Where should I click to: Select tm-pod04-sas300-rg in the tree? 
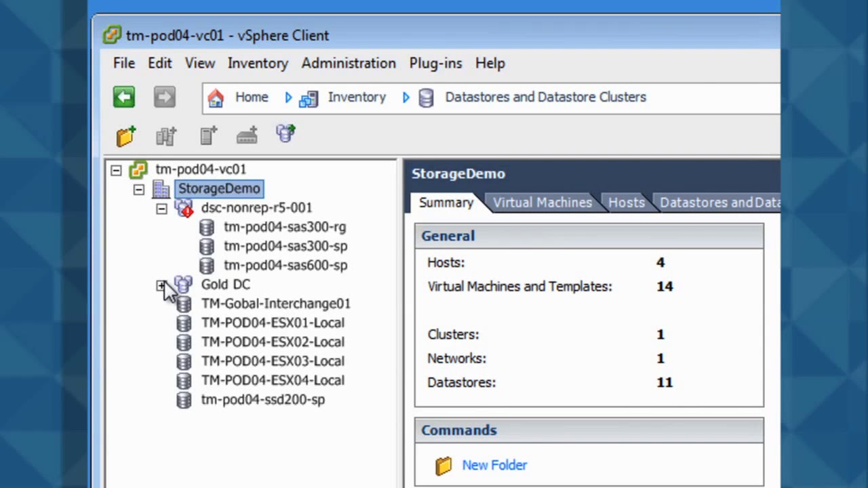(285, 227)
